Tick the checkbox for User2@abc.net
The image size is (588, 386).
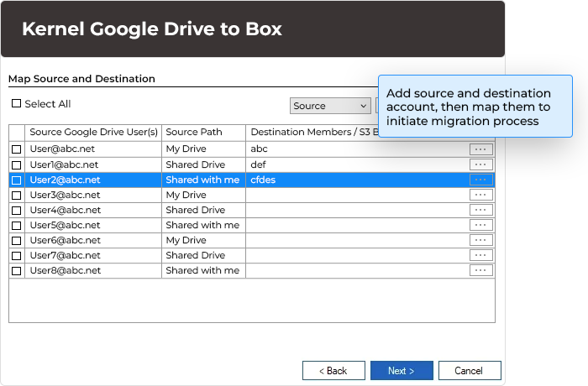coord(17,180)
